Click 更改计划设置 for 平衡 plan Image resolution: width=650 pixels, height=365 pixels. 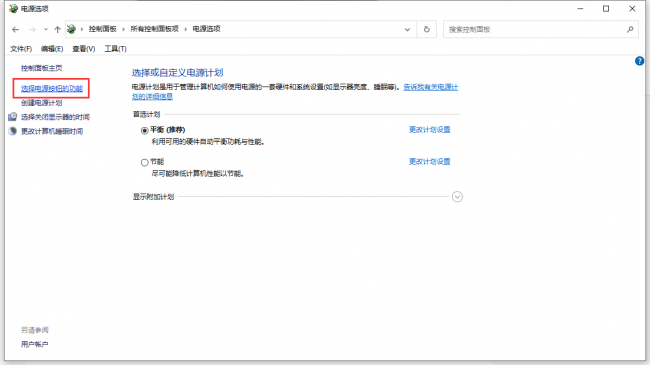pyautogui.click(x=429, y=130)
